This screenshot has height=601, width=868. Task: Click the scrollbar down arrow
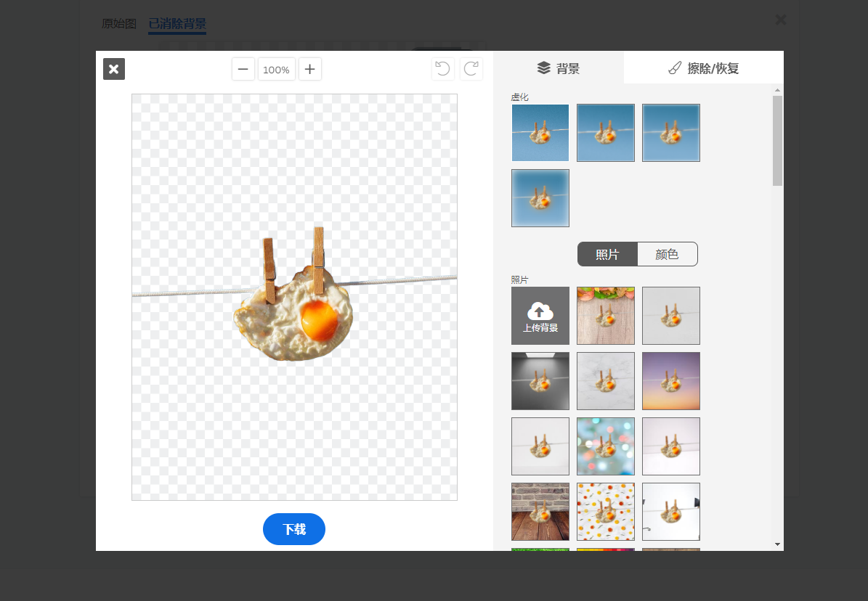click(x=777, y=544)
